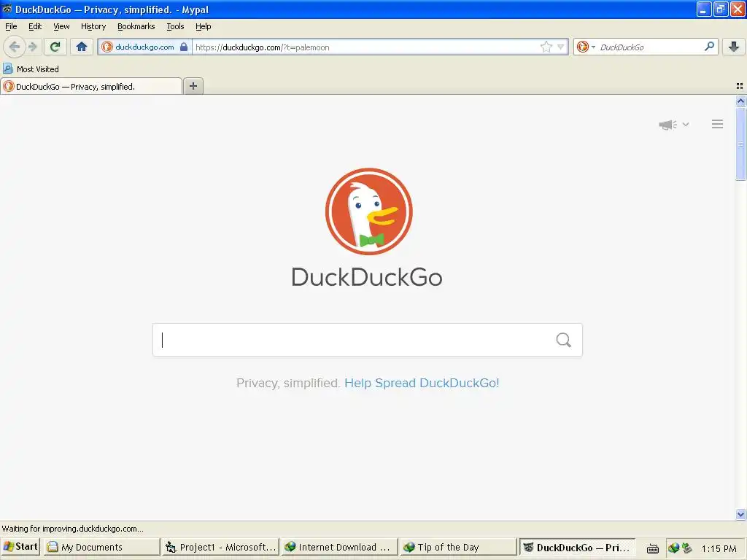Viewport: 747px width, 560px height.
Task: Click the search magnifier in page search box
Action: click(x=563, y=340)
